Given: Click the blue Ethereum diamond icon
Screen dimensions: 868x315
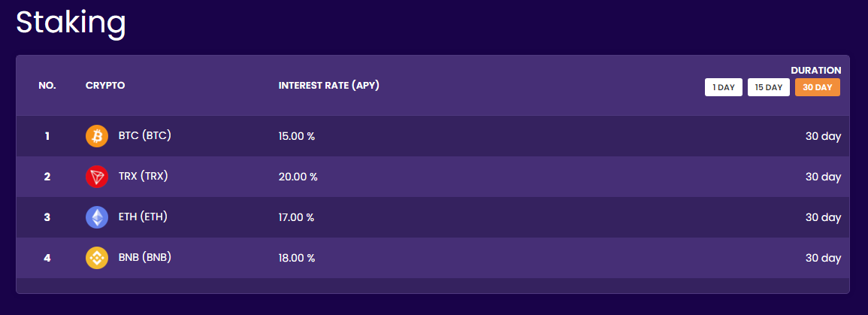Looking at the screenshot, I should (x=97, y=217).
